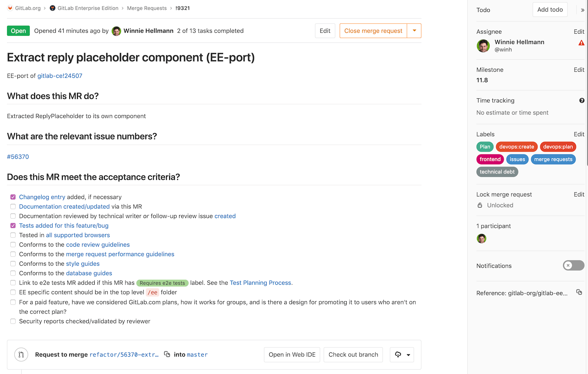Open the download cloud icon dropdown
The image size is (588, 374).
(402, 355)
